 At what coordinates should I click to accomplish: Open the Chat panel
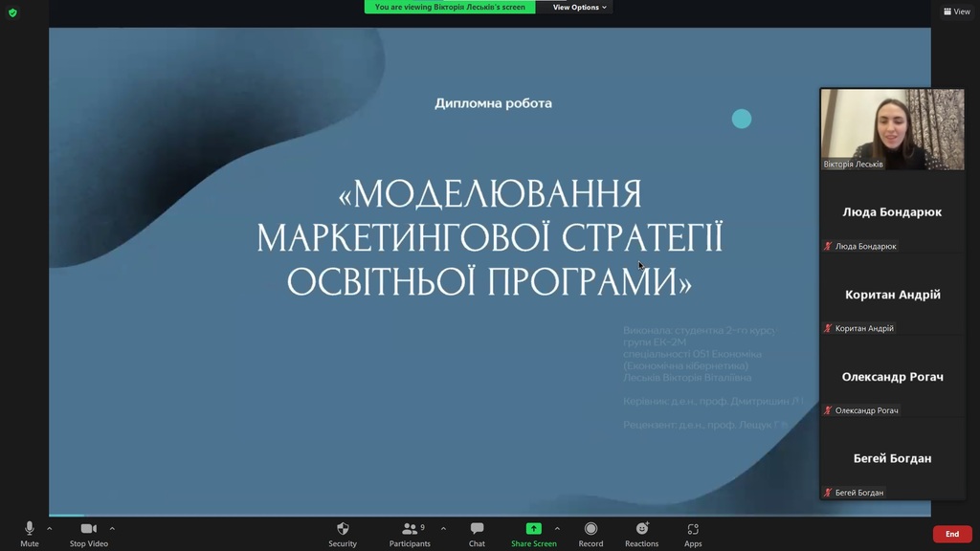pos(477,529)
